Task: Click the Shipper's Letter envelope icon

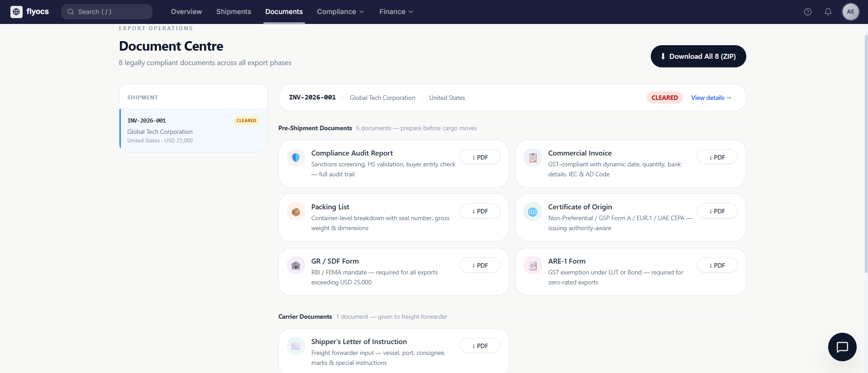Action: 296,346
